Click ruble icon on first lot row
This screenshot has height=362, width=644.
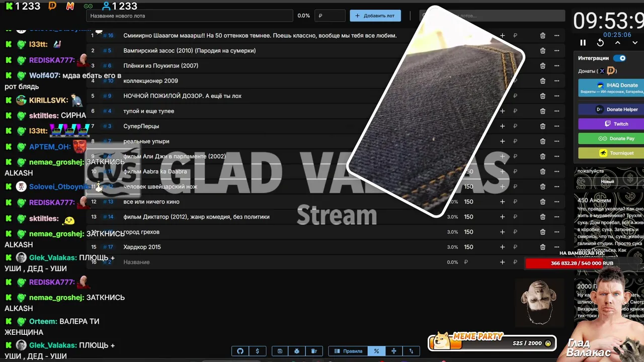515,36
